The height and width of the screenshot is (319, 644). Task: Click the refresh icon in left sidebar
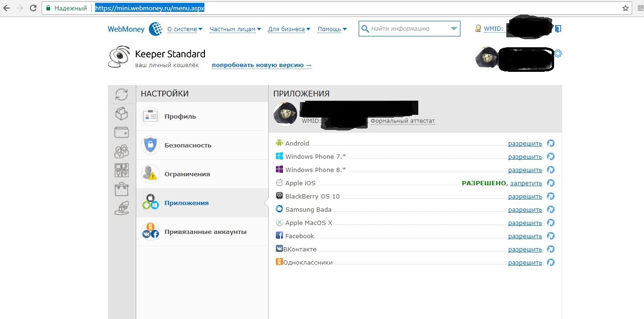click(x=122, y=95)
